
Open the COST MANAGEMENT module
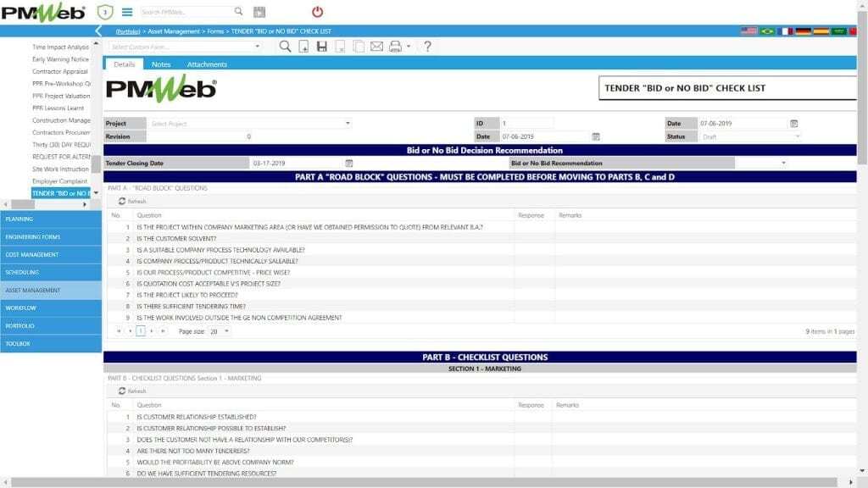click(x=51, y=254)
